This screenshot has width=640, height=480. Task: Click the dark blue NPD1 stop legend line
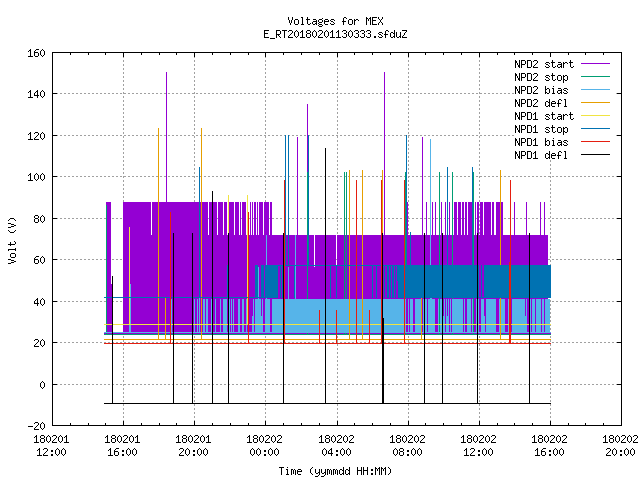pos(595,129)
